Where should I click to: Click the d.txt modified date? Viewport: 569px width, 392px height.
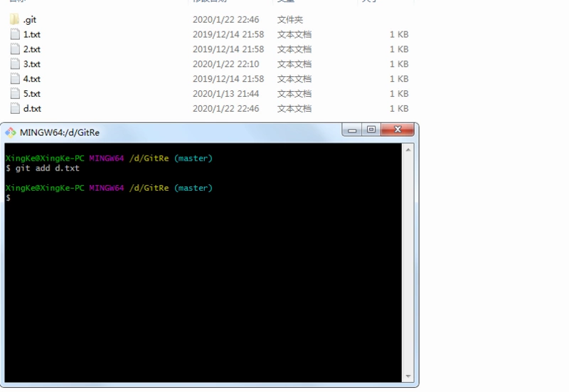point(225,109)
